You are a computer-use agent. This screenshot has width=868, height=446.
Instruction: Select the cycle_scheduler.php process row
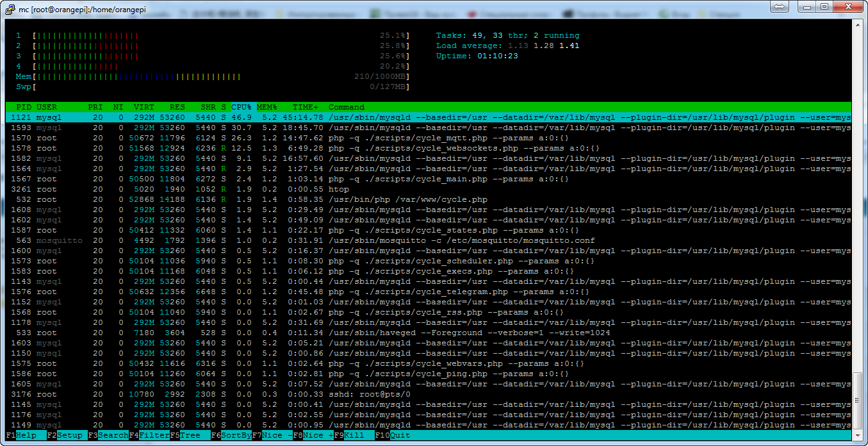tap(429, 261)
